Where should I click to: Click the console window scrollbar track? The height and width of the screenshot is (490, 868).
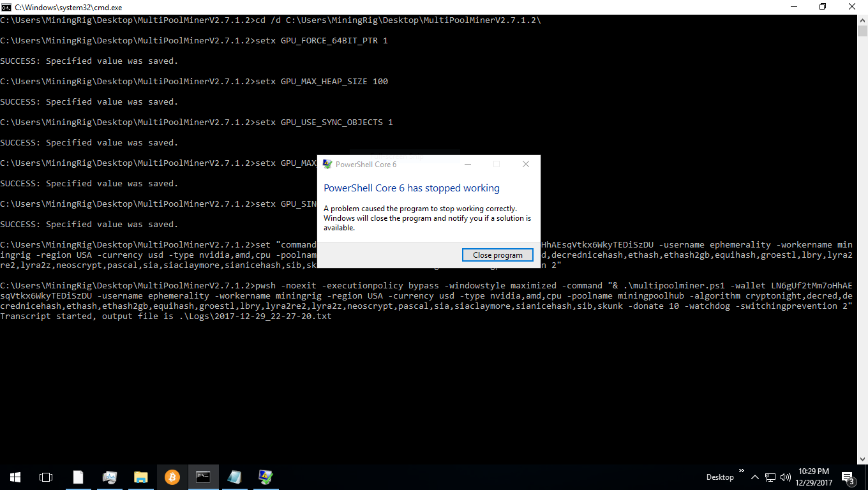[x=863, y=255]
